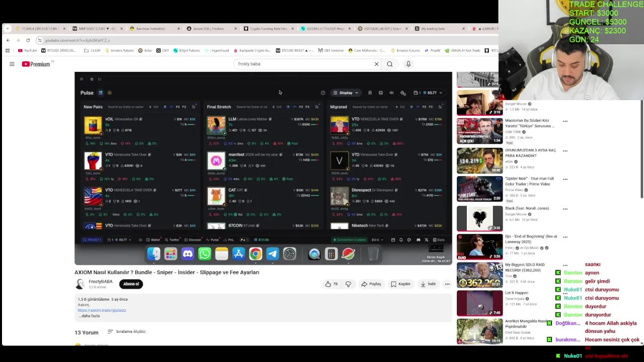The height and width of the screenshot is (362, 644).
Task: Open options menu for OYUNUMUZDAN 3 AYDA video
Action: pyautogui.click(x=565, y=151)
